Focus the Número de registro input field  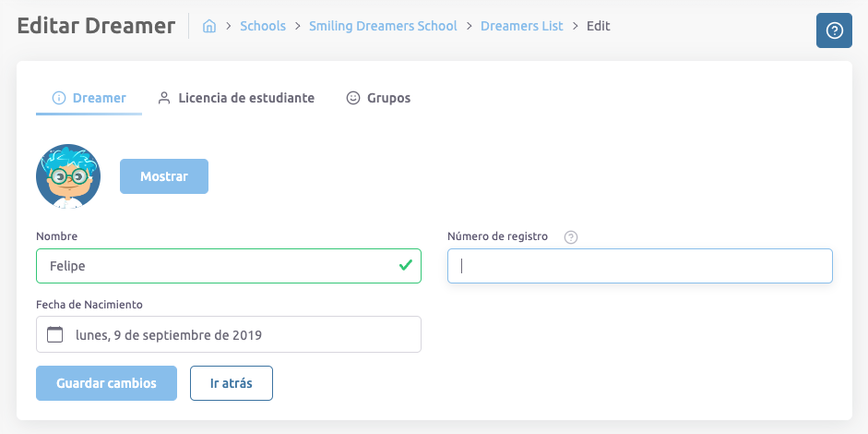coord(640,266)
